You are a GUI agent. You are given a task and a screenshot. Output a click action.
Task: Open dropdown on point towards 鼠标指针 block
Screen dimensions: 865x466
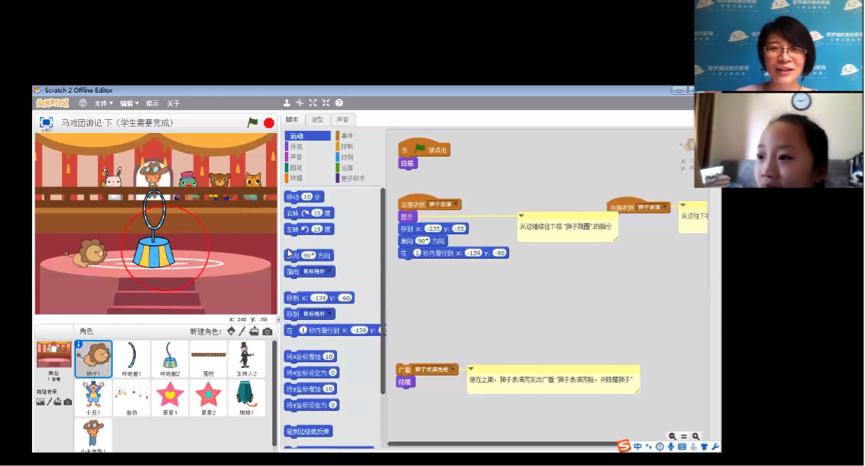(330, 271)
